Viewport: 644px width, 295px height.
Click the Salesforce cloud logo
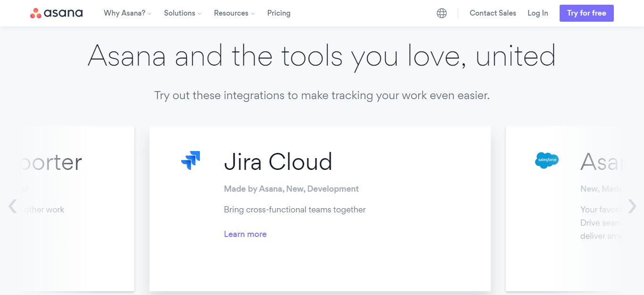click(547, 160)
